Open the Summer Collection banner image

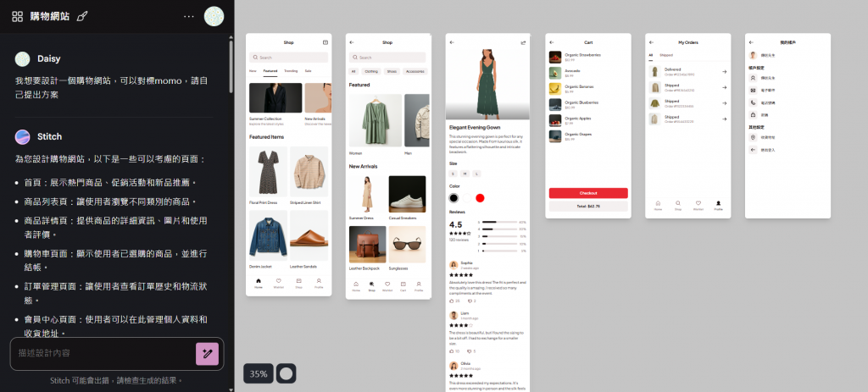click(275, 98)
